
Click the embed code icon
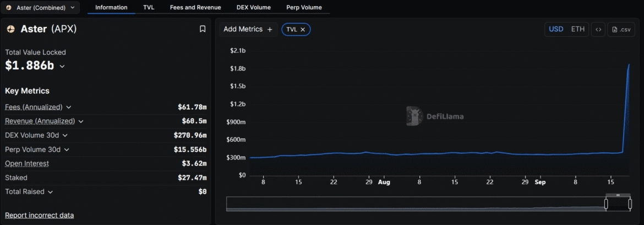(598, 29)
